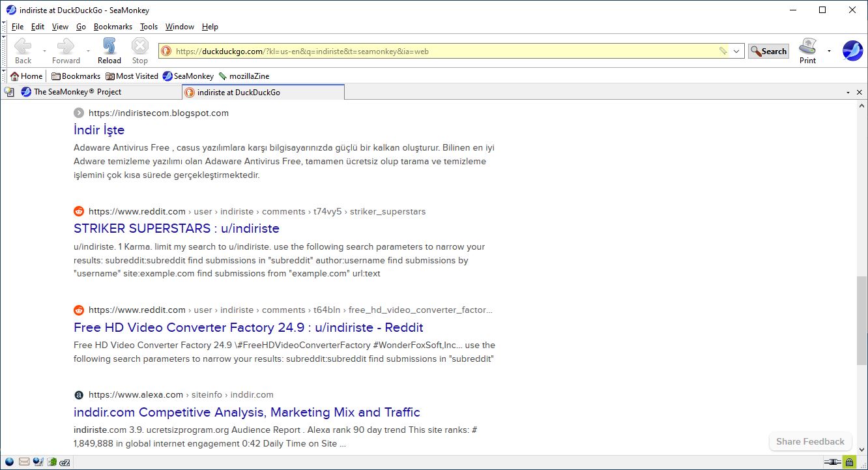The width and height of the screenshot is (868, 470).
Task: Close the current tab with tab-bar X
Action: (860, 93)
